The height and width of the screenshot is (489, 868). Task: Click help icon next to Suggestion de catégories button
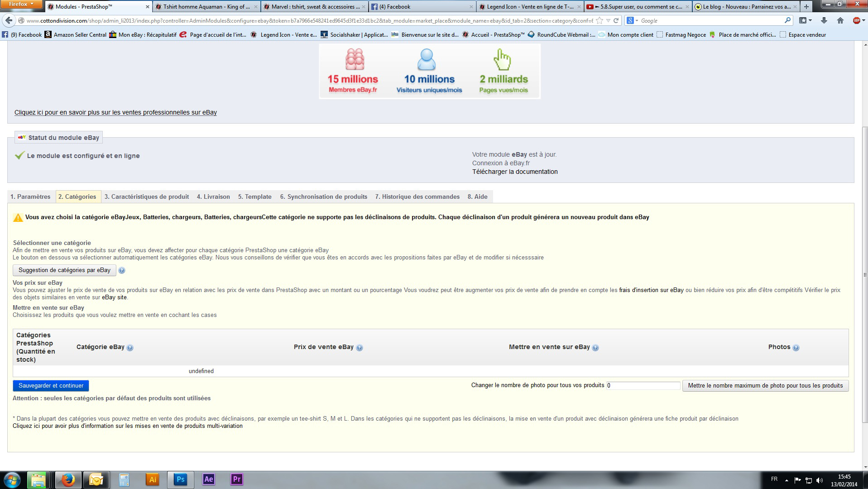122,270
